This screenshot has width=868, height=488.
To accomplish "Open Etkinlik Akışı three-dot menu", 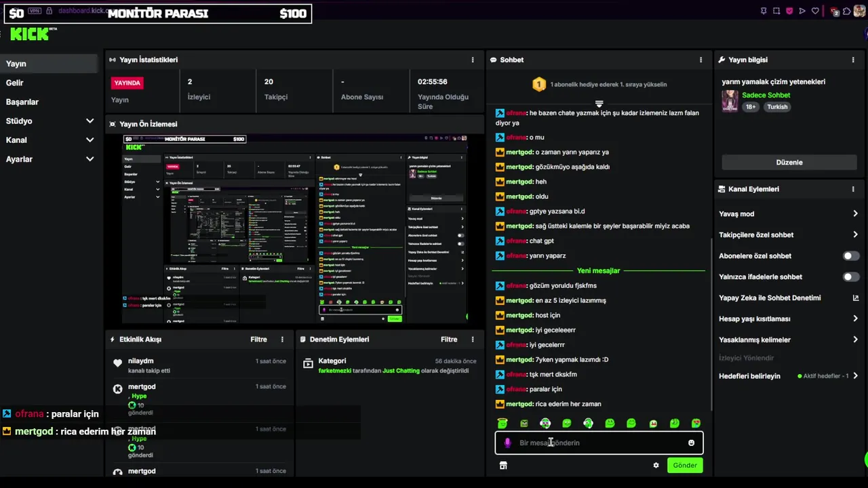I will pyautogui.click(x=282, y=339).
